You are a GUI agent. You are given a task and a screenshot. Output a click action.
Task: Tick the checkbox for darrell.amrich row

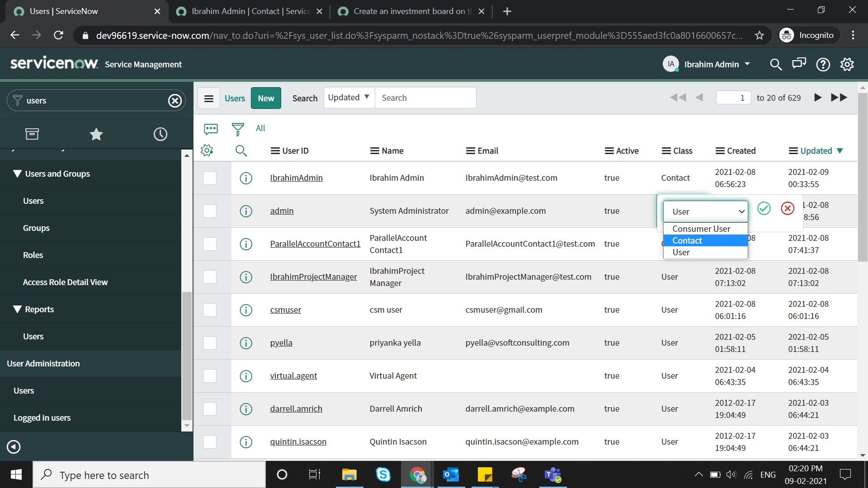click(x=209, y=409)
